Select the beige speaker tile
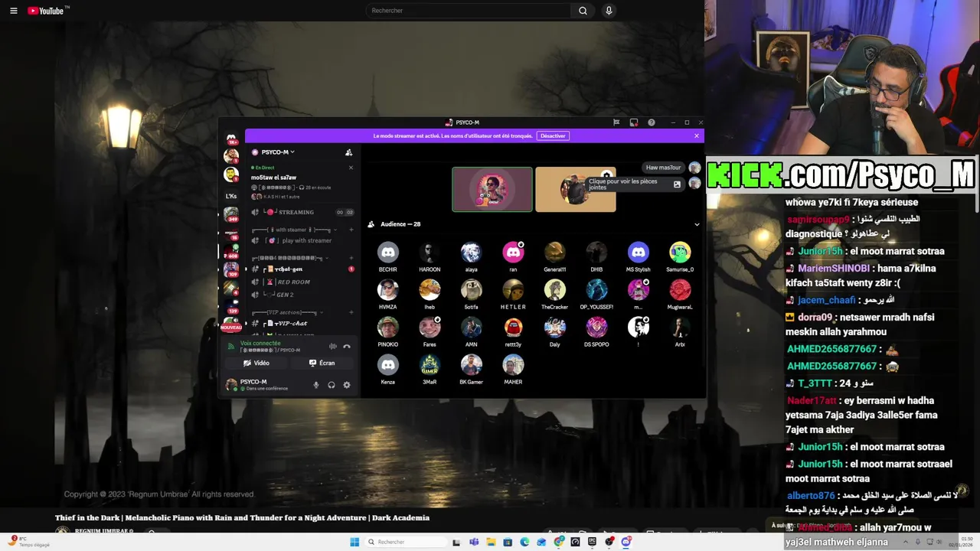Screen dimensions: 980x551 (x=575, y=189)
